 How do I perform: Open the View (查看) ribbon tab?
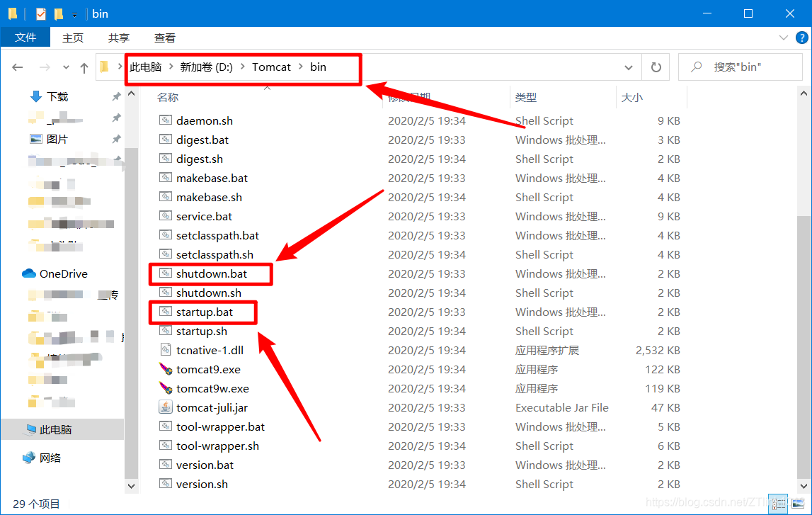pyautogui.click(x=165, y=38)
